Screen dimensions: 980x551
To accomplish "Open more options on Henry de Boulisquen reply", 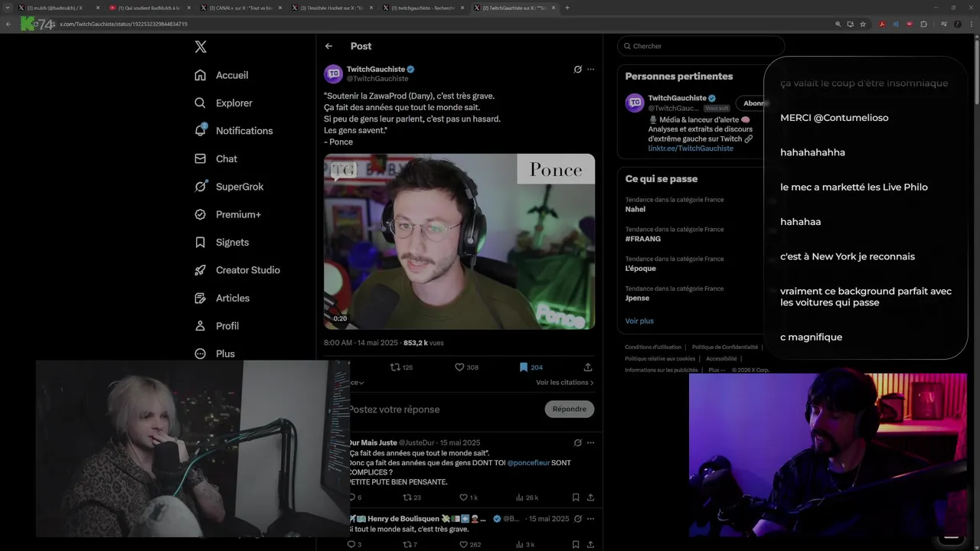I will point(590,518).
